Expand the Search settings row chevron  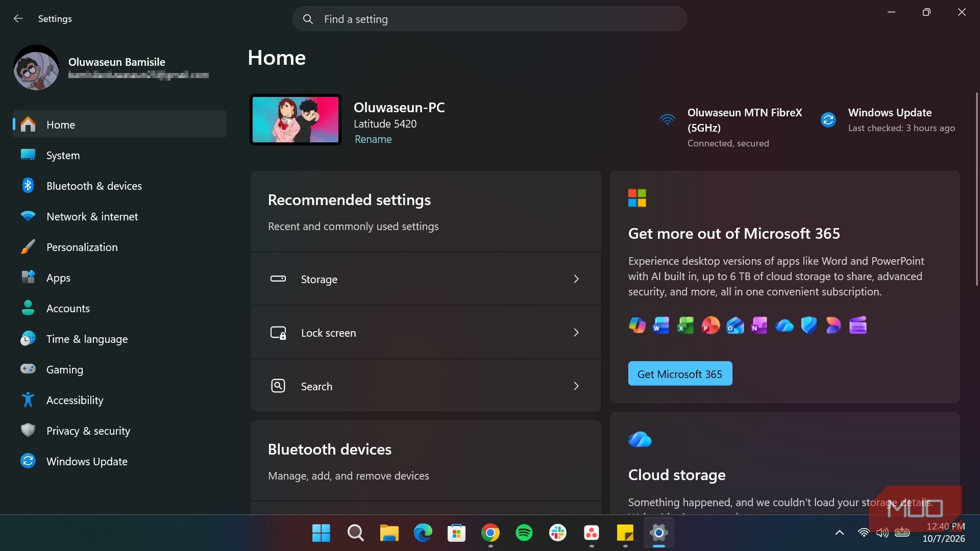coord(576,386)
